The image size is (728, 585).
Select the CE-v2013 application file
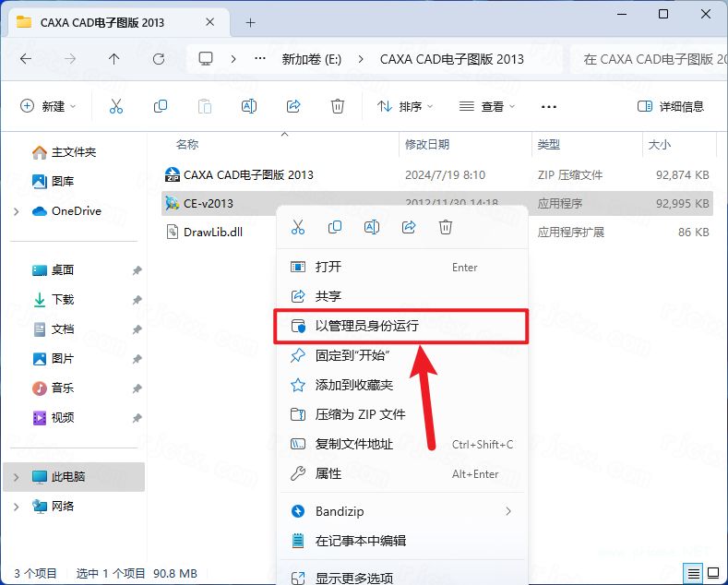pos(437,203)
